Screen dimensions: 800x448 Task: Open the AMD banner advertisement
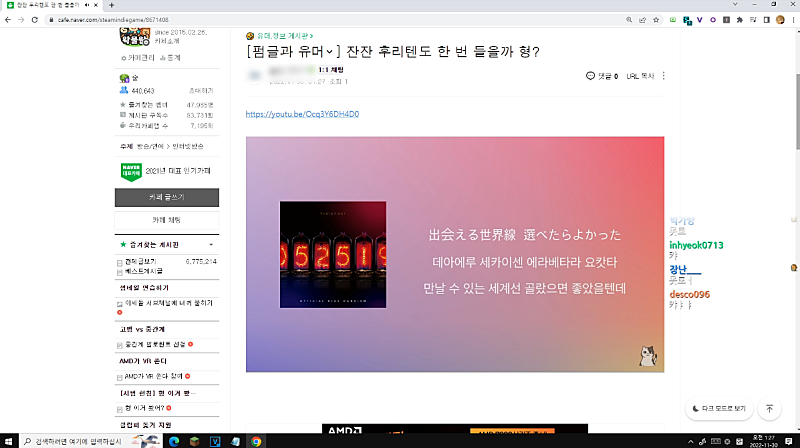click(455, 429)
